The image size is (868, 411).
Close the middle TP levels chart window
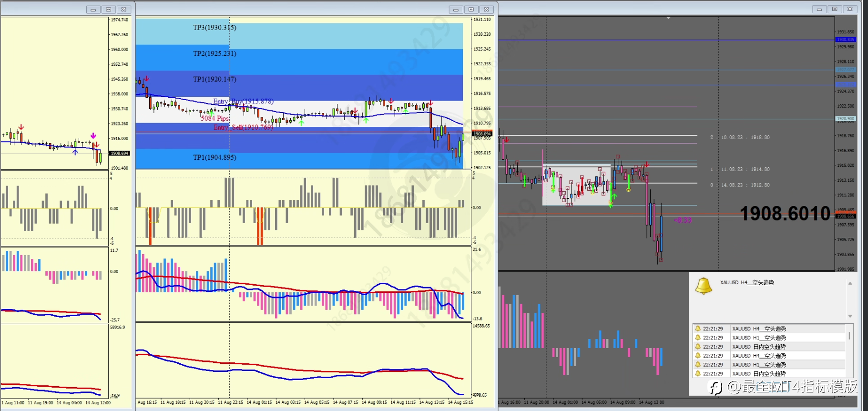(487, 10)
